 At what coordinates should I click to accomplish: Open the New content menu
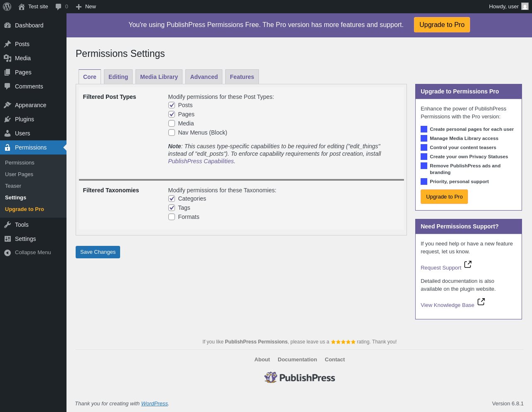pyautogui.click(x=86, y=7)
